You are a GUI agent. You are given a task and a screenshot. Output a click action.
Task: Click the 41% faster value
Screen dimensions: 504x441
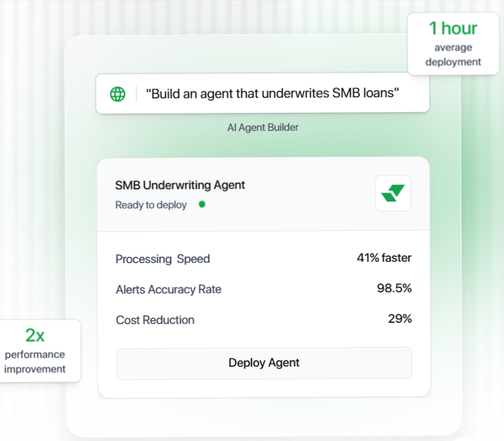pos(384,257)
